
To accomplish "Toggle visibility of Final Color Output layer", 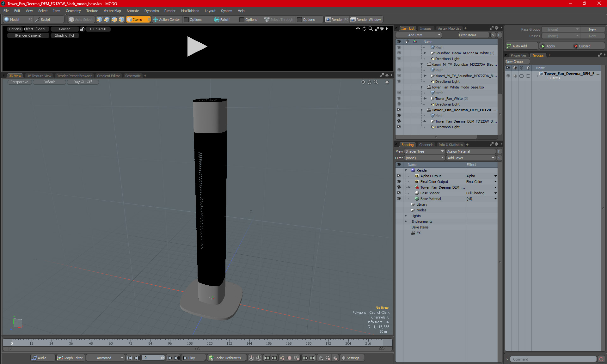I will coord(399,182).
